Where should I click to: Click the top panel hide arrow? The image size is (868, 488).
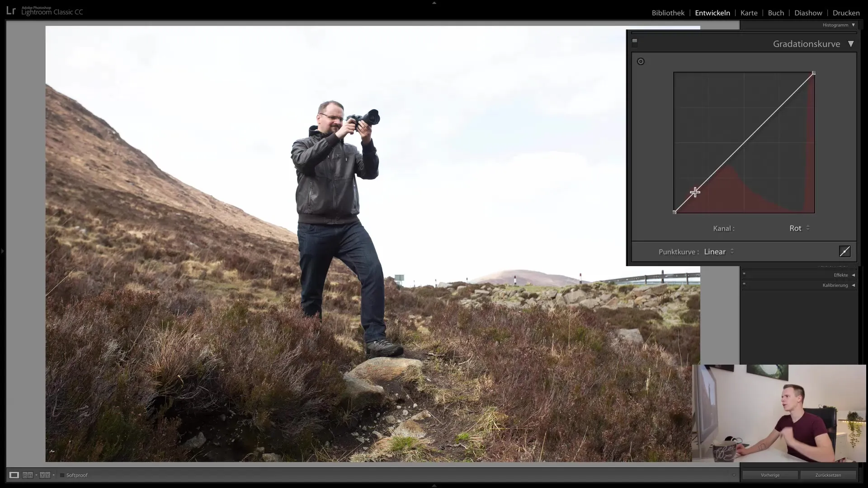click(x=434, y=3)
